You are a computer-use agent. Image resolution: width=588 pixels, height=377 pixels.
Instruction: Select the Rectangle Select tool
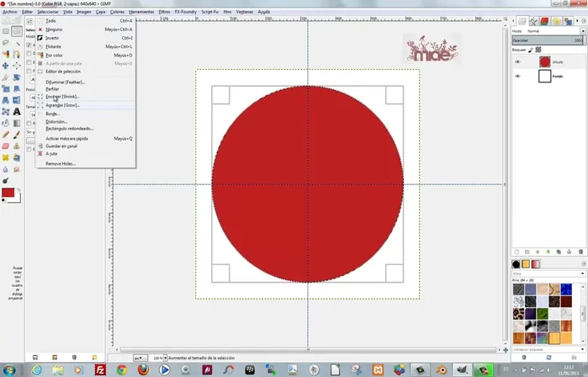[6, 30]
